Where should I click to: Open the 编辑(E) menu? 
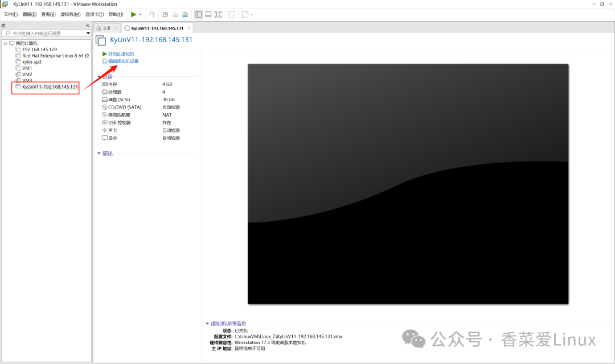(30, 14)
